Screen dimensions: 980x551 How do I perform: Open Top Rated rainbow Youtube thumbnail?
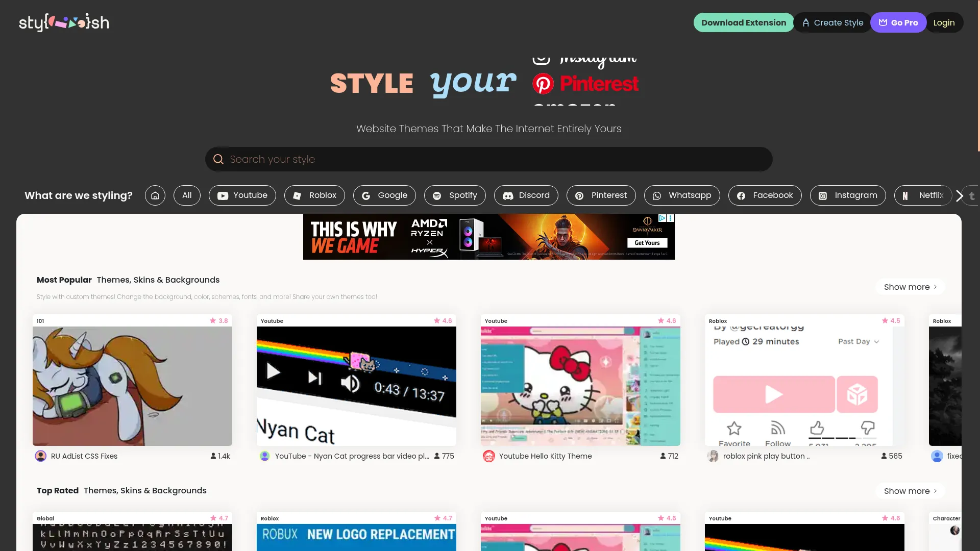804,537
